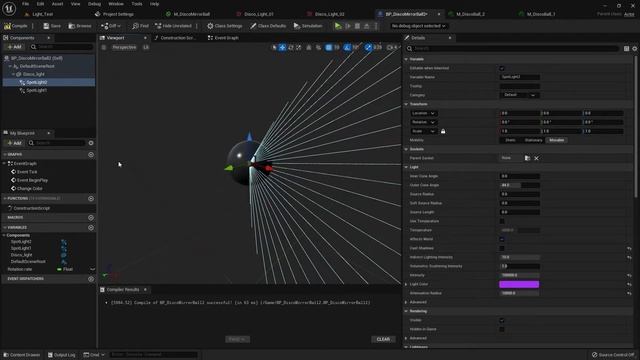This screenshot has width=640, height=360.
Task: Switch to the Project Settings tab
Action: coord(115,14)
